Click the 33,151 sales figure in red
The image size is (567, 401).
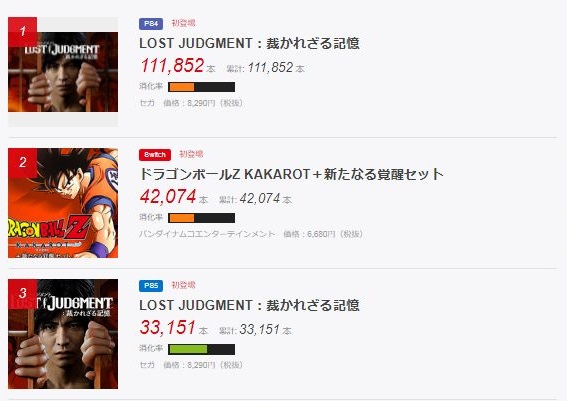168,328
